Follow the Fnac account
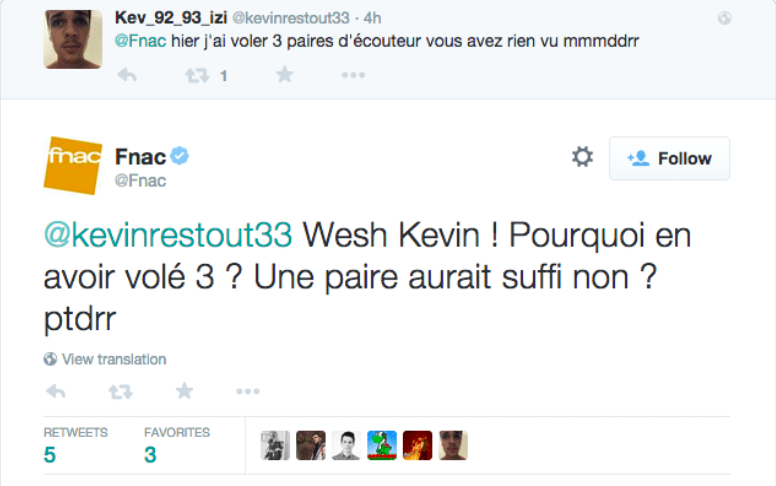Screen dimensions: 776x486 669,158
